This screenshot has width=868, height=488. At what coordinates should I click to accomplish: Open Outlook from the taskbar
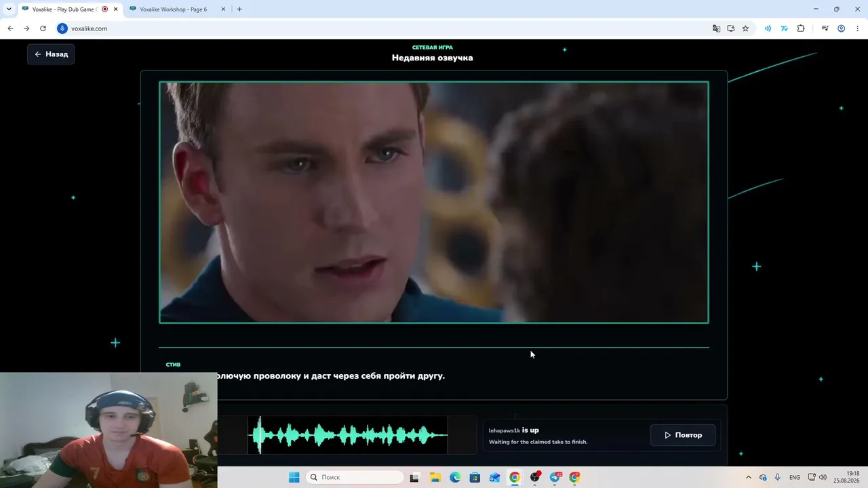coord(495,477)
